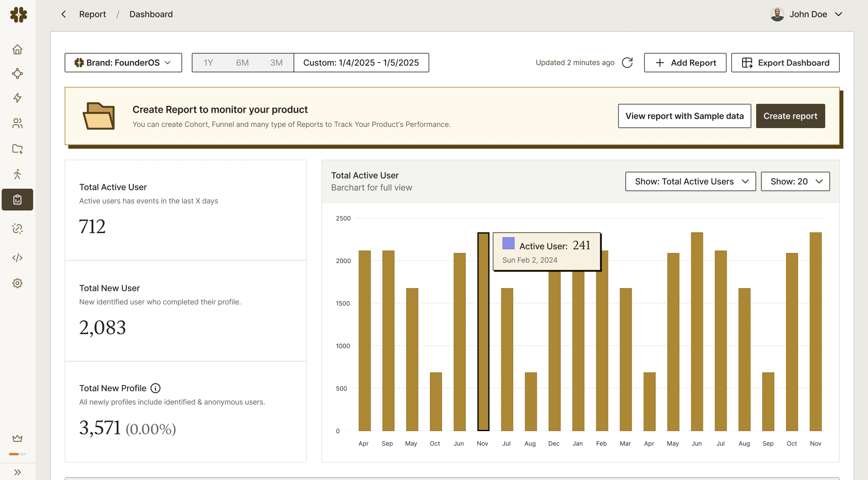Click the upgrade crown icon in sidebar
This screenshot has height=480, width=868.
pos(17,438)
